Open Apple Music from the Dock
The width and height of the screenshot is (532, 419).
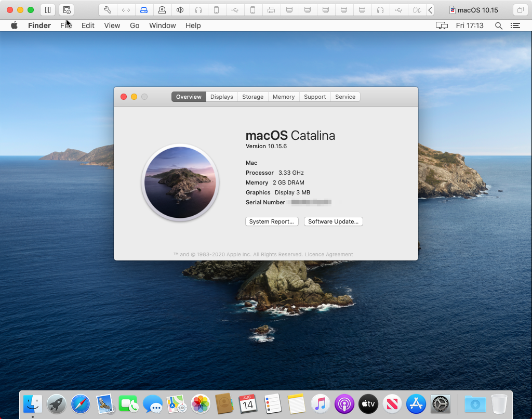tap(320, 404)
